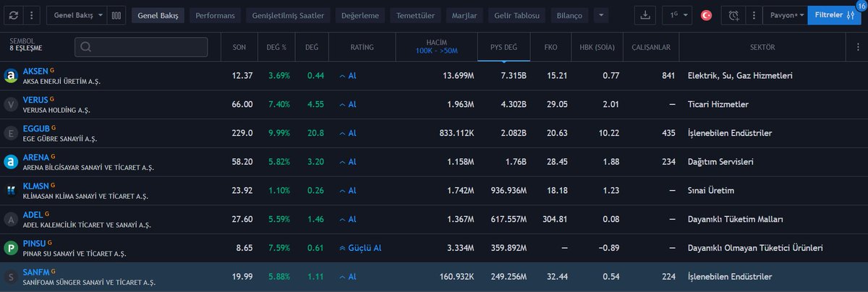Viewport: 868px width, 292px height.
Task: Switch to the Performans tab
Action: tap(216, 15)
